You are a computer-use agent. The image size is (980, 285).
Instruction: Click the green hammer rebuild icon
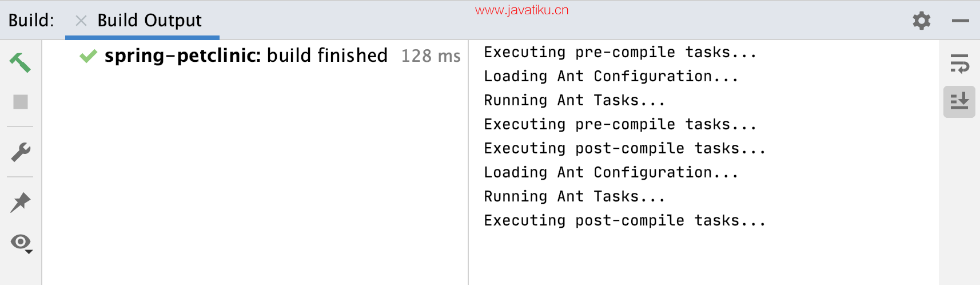tap(20, 62)
